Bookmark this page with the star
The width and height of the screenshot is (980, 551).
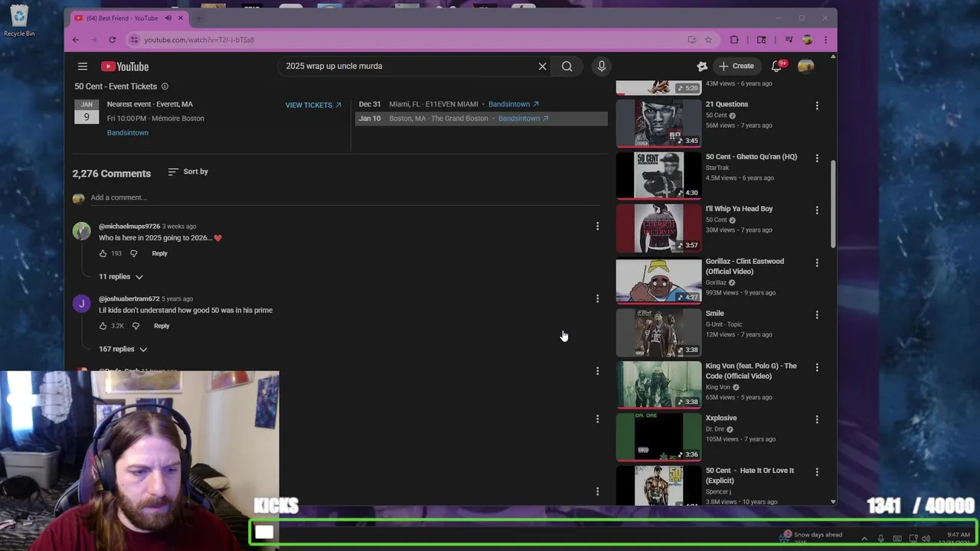pyautogui.click(x=708, y=40)
